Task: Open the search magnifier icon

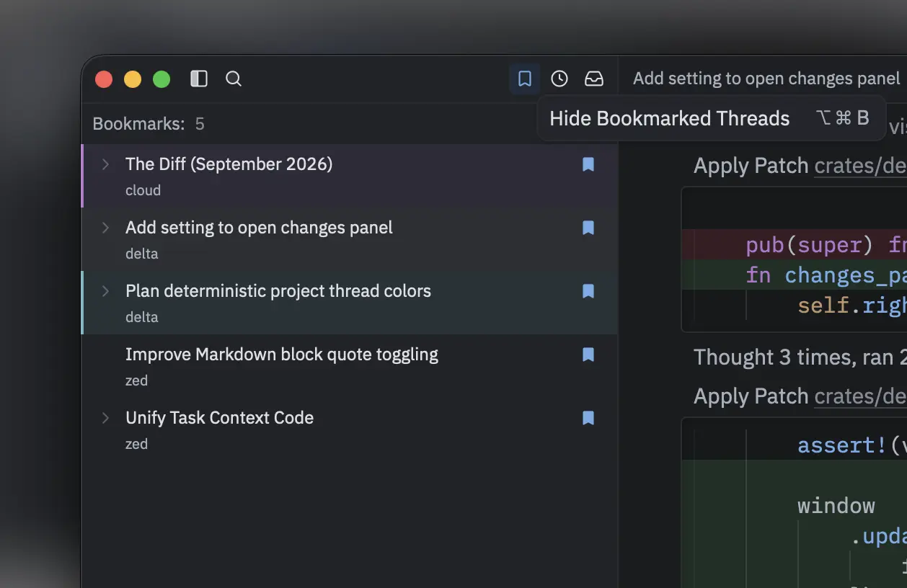Action: [234, 79]
